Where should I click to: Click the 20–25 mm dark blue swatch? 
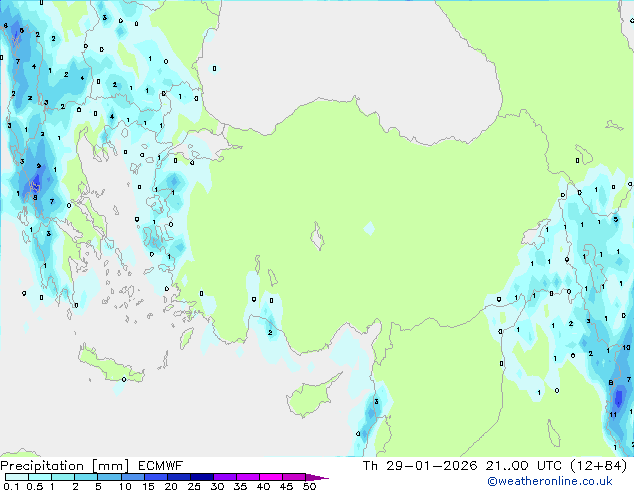tap(179, 477)
